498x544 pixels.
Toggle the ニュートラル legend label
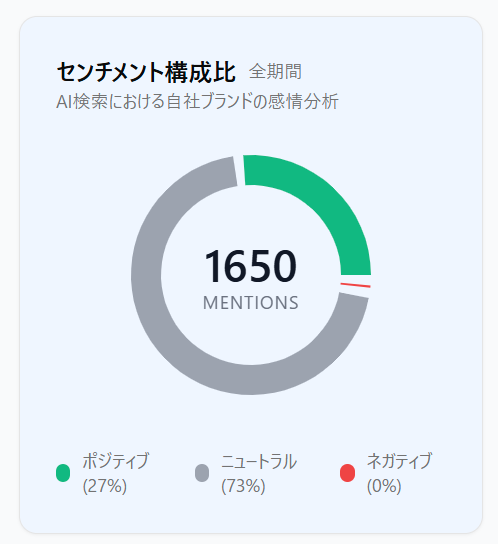tap(259, 461)
